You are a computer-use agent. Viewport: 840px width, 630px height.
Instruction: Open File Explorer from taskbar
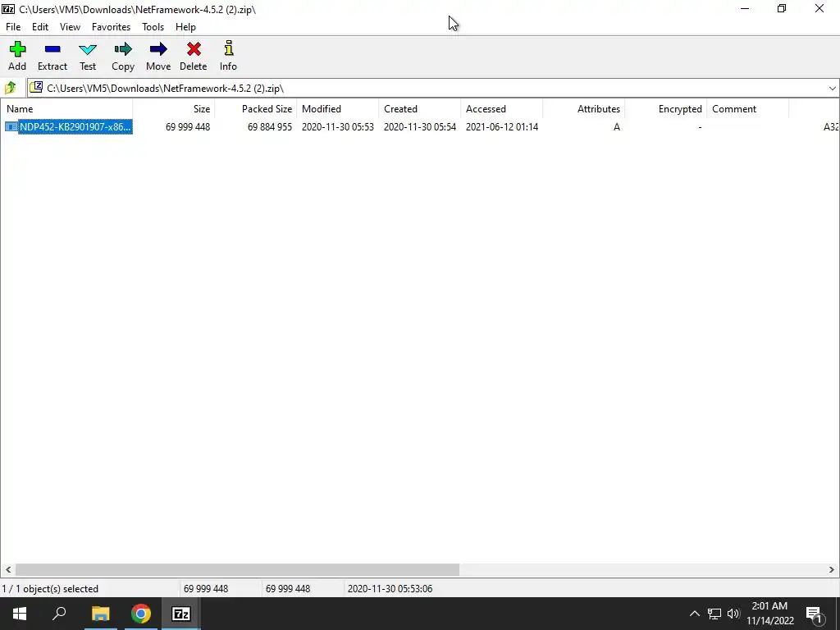pyautogui.click(x=100, y=614)
